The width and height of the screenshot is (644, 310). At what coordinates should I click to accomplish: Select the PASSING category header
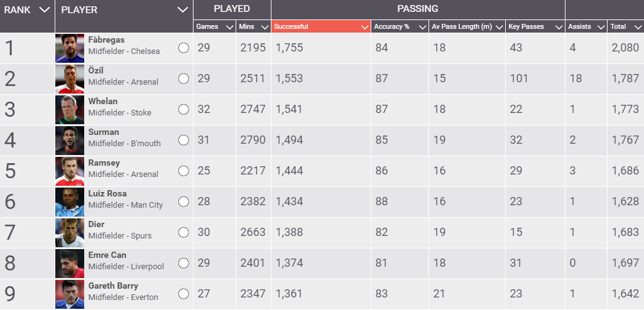pyautogui.click(x=418, y=9)
